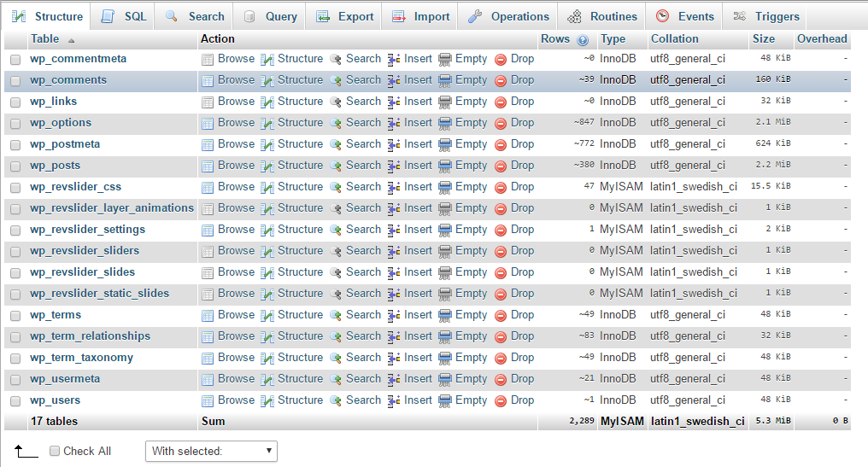Click the Search icon for wp_term_taxonomy
The image size is (868, 467).
[336, 359]
